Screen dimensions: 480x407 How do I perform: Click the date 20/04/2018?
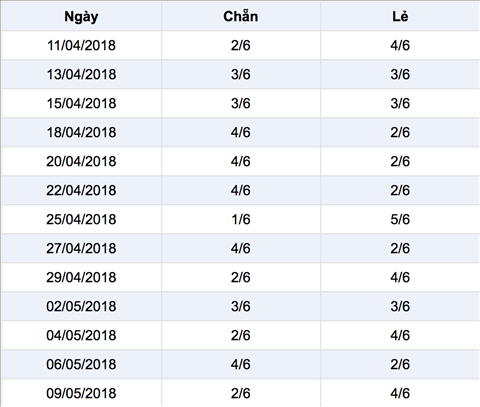click(x=81, y=161)
